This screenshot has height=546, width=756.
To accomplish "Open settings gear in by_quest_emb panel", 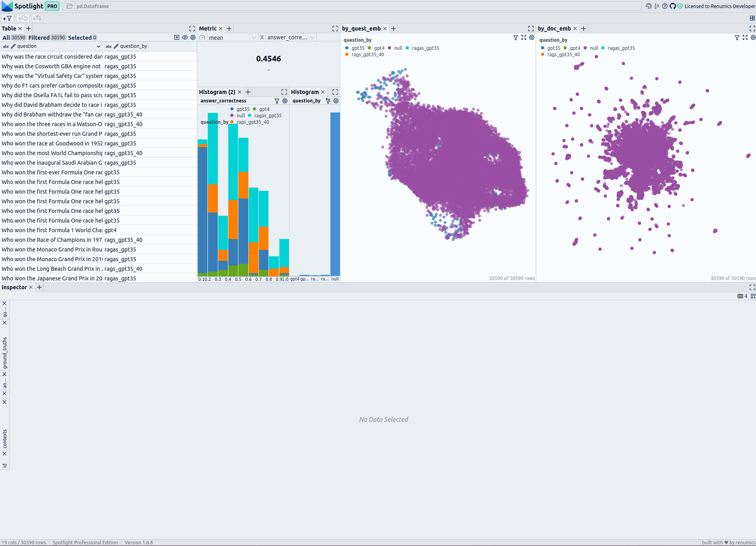I will point(531,37).
